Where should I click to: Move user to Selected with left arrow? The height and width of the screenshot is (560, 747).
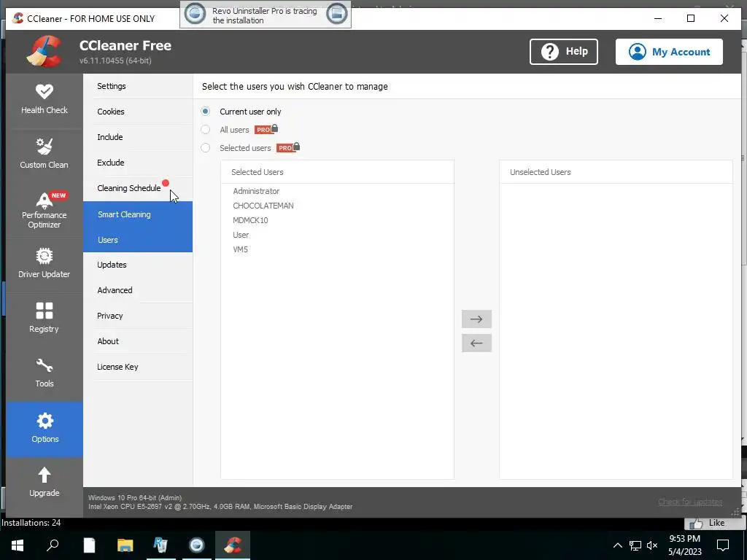click(x=476, y=343)
